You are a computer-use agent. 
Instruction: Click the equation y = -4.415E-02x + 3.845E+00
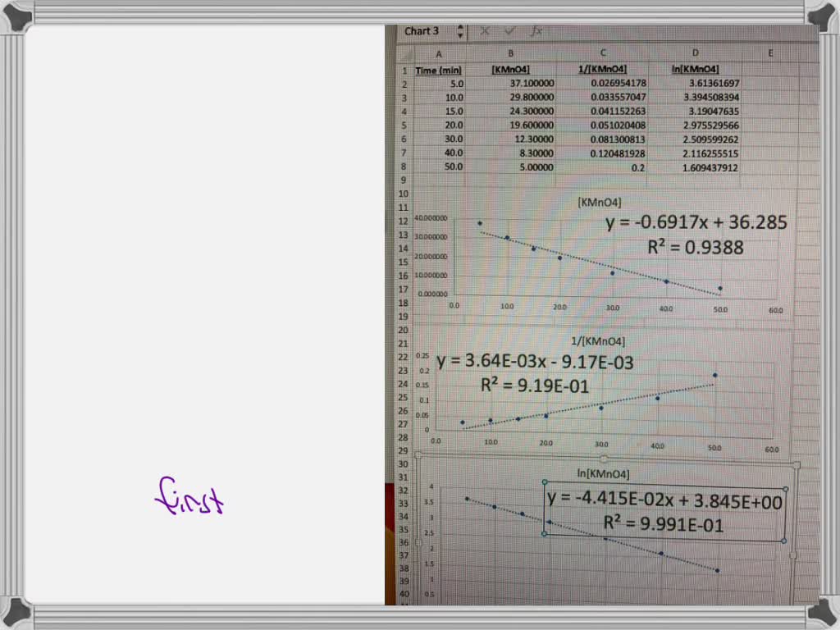coord(664,499)
